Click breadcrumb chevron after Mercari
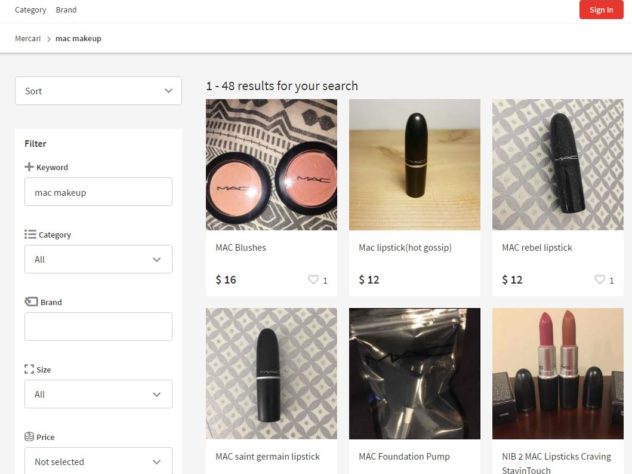The image size is (632, 474). pos(48,39)
